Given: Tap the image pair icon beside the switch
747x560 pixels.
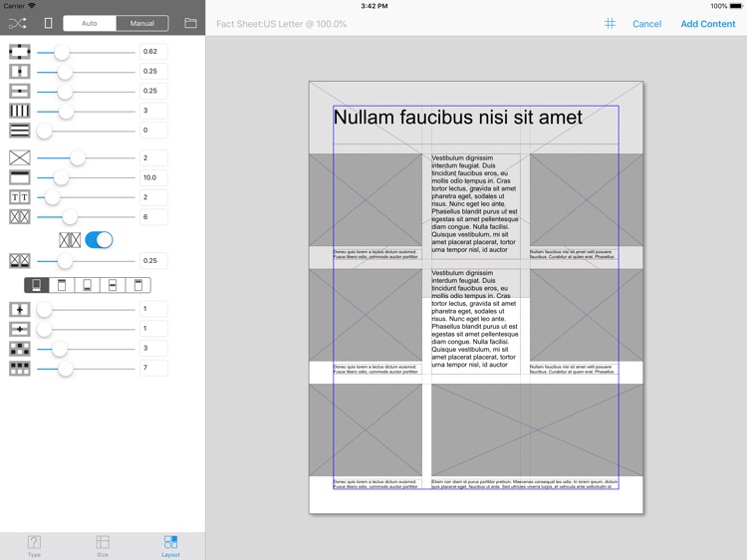Looking at the screenshot, I should (70, 240).
